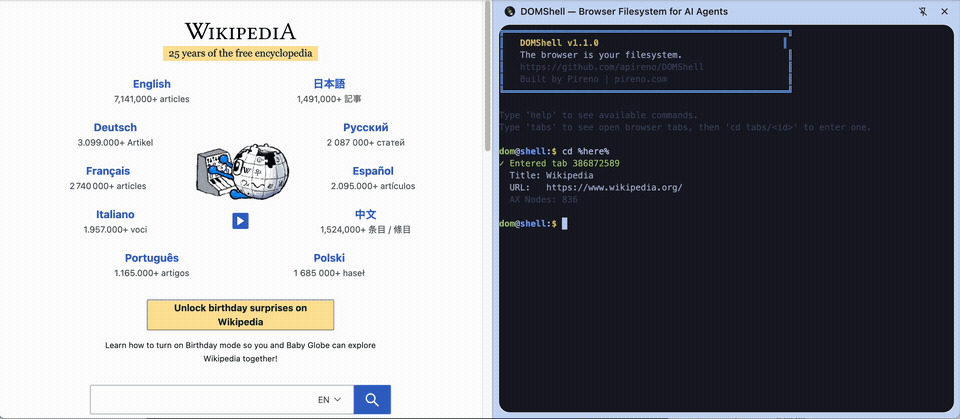The width and height of the screenshot is (960, 419).
Task: Click the Wikipedia page vertical scrollbar
Action: click(x=487, y=74)
